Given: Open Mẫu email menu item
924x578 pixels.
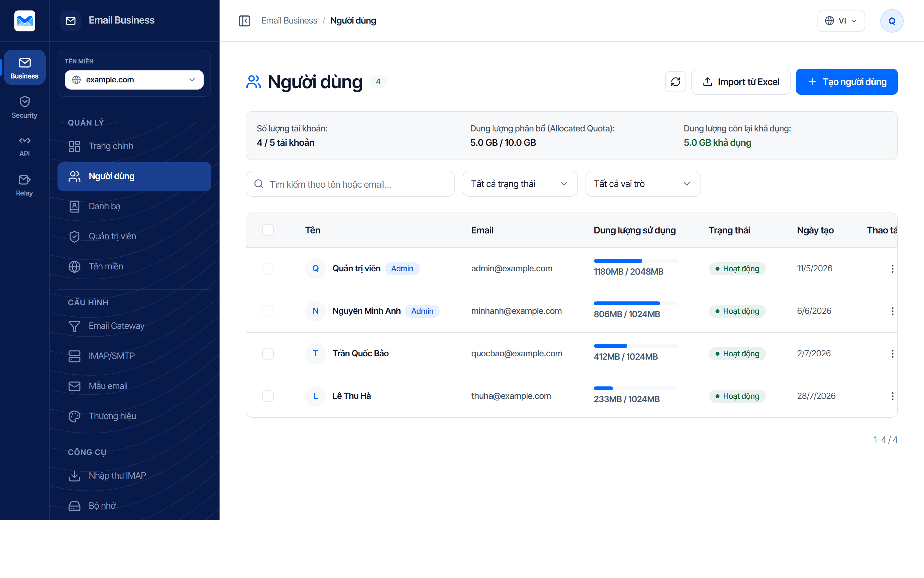Looking at the screenshot, I should point(134,386).
